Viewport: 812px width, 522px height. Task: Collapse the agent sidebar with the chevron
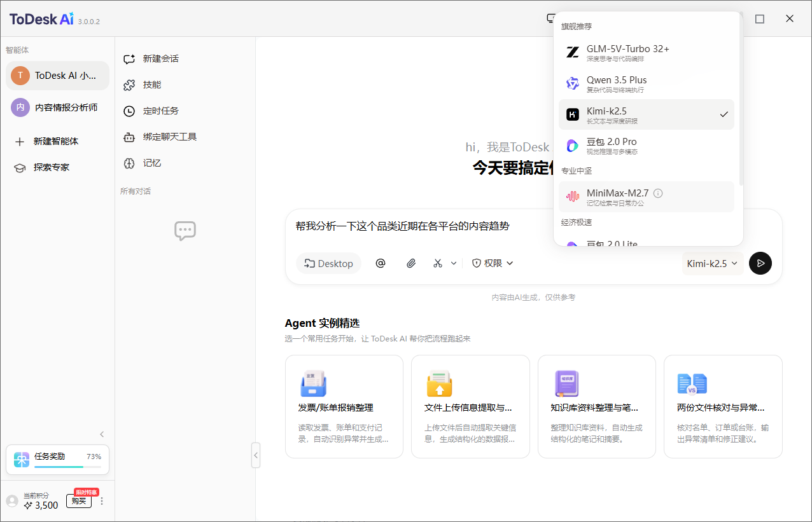[102, 434]
